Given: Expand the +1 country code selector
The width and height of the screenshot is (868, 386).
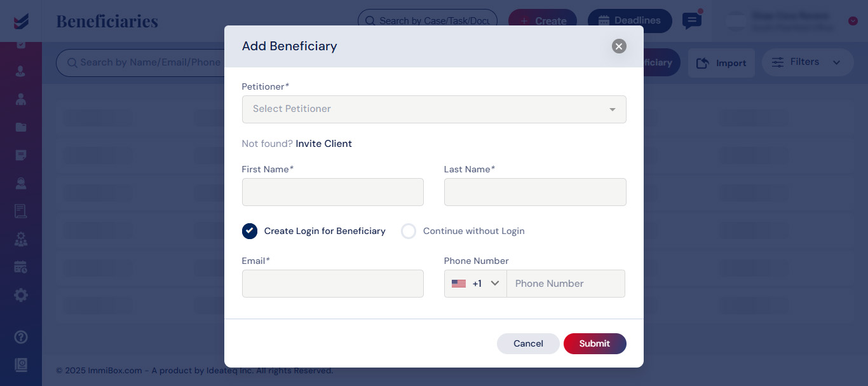Looking at the screenshot, I should click(x=475, y=284).
